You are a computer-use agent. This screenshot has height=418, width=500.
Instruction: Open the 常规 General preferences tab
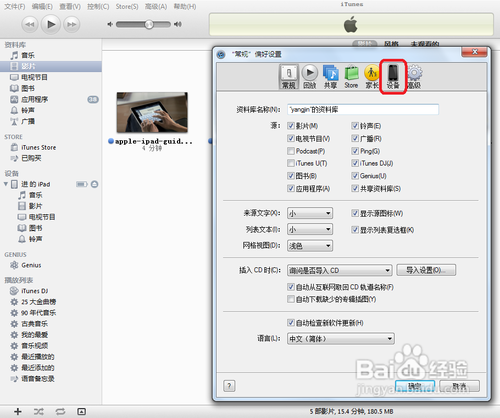pyautogui.click(x=289, y=77)
